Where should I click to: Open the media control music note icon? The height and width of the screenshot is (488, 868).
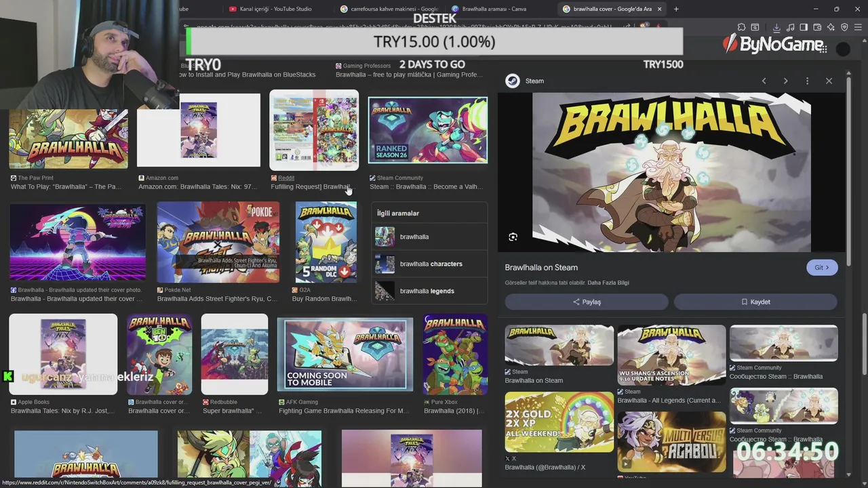pyautogui.click(x=790, y=27)
